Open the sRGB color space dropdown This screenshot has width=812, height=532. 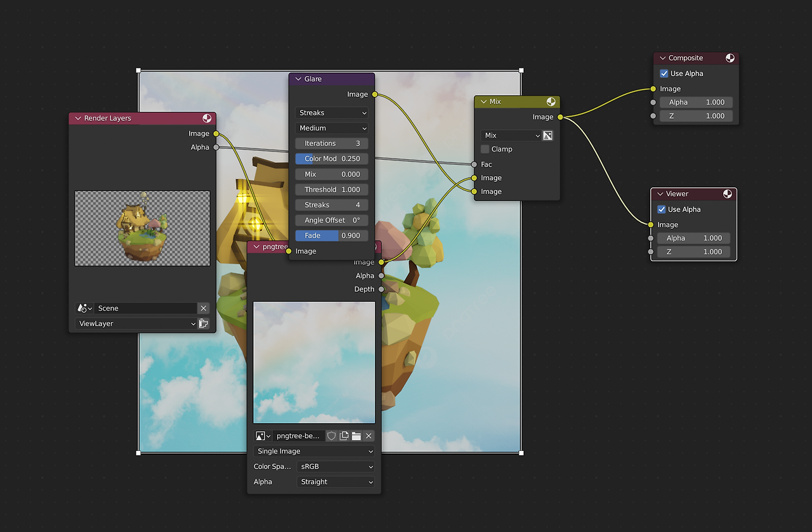tap(336, 466)
